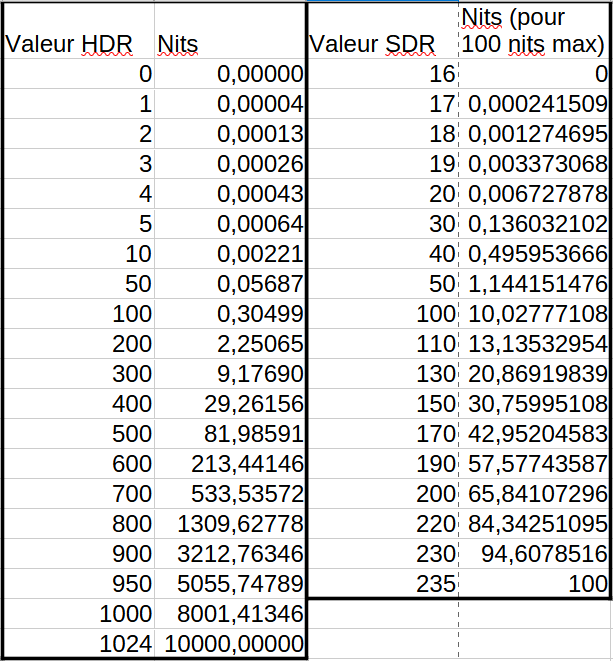Click the HDR value 950 cell

78,584
